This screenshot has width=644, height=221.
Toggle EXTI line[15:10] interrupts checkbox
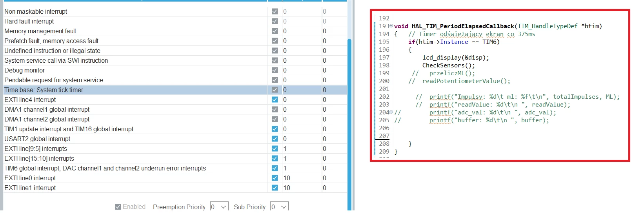[275, 158]
